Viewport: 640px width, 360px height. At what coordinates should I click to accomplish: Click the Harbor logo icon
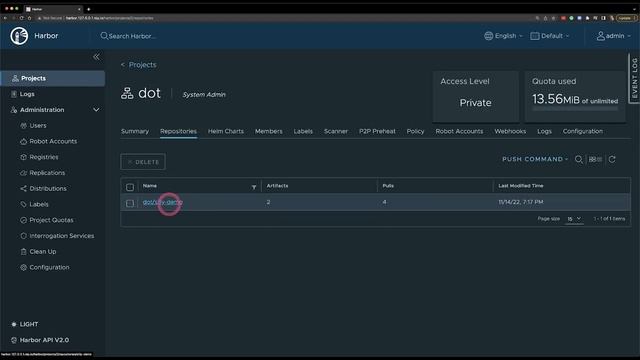[x=19, y=36]
